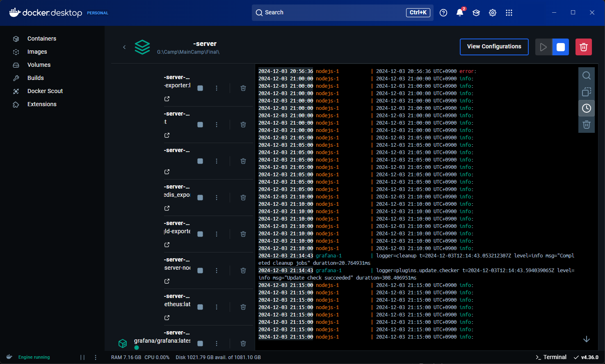Open Settings gear
The width and height of the screenshot is (605, 364).
click(x=493, y=13)
